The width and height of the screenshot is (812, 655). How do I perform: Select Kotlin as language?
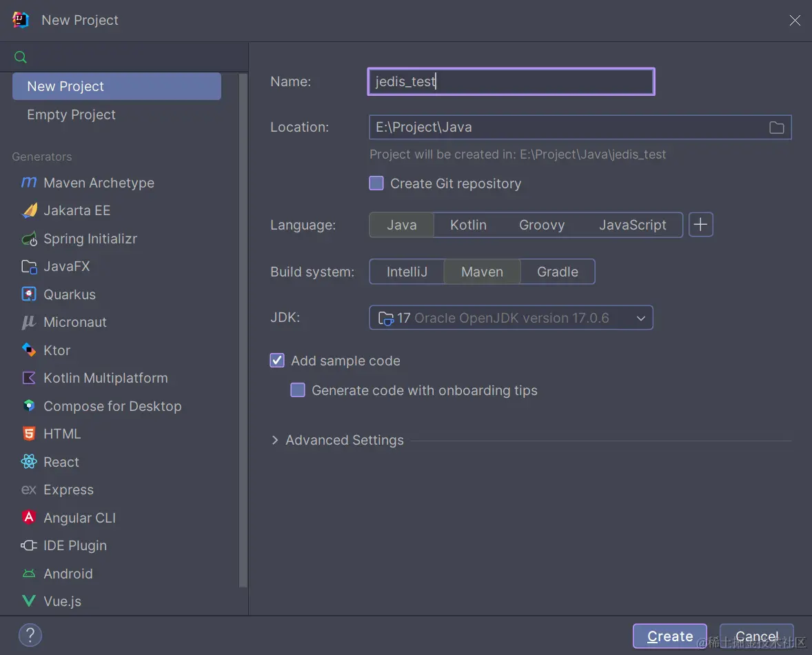(468, 225)
